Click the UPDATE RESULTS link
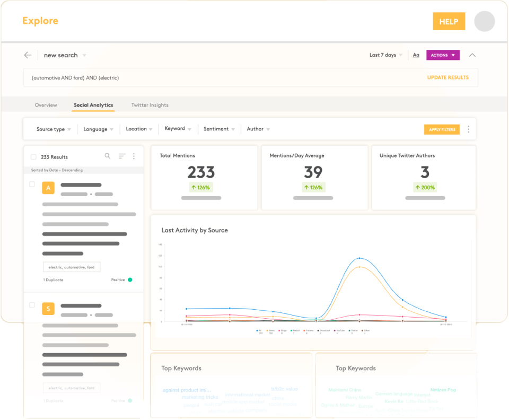The height and width of the screenshot is (420, 509). (447, 77)
